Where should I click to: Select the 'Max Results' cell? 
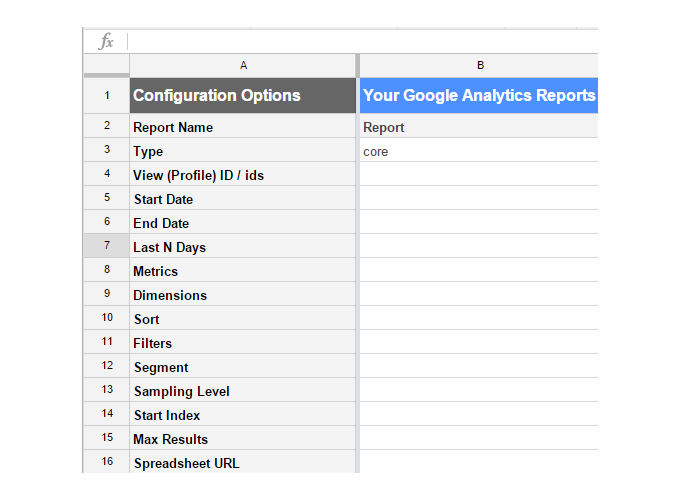pos(243,438)
